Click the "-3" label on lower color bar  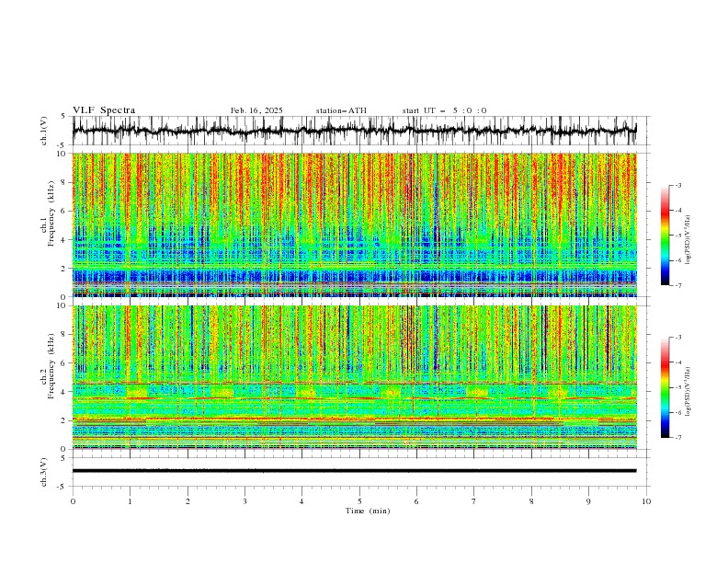(678, 338)
